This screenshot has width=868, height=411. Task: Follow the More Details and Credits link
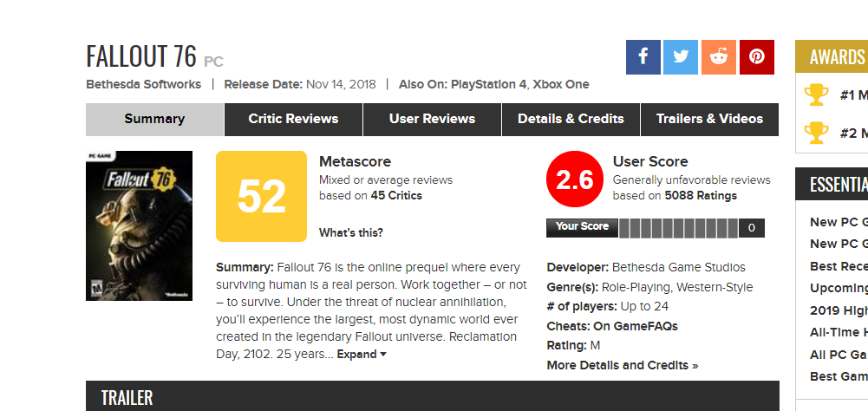coord(623,365)
